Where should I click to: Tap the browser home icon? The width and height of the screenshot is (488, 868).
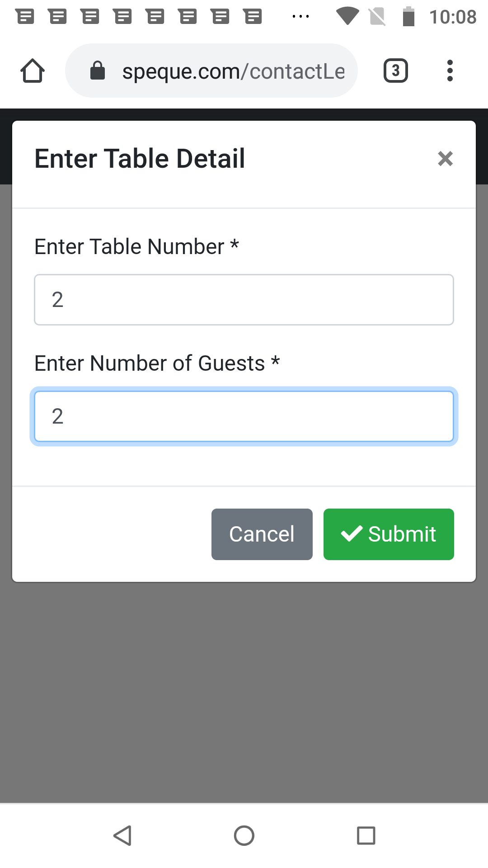(33, 71)
